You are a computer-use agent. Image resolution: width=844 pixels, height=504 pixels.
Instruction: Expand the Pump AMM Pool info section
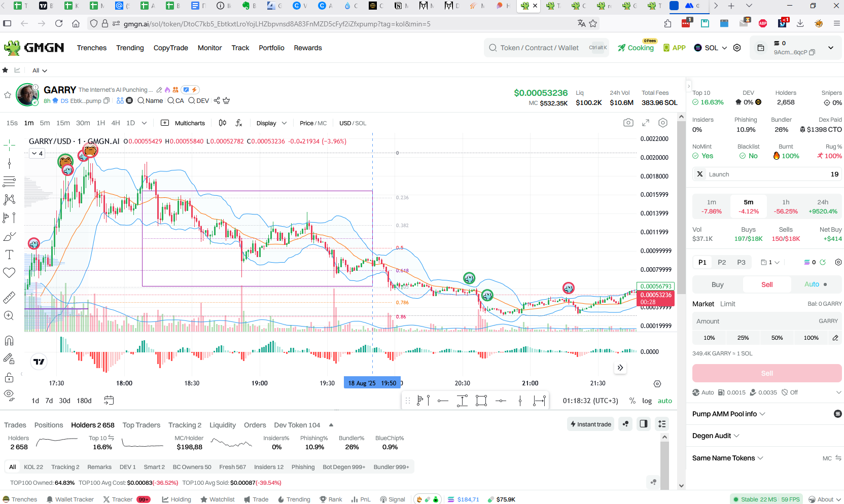(x=729, y=414)
